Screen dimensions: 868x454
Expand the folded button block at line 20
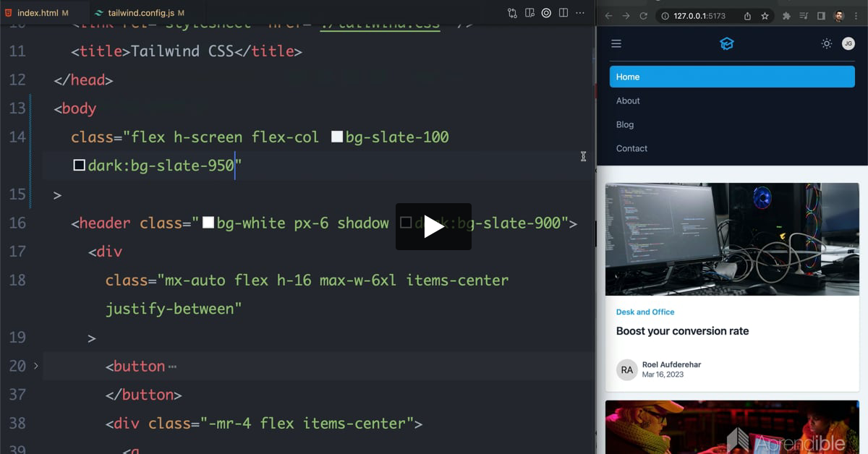click(x=36, y=367)
